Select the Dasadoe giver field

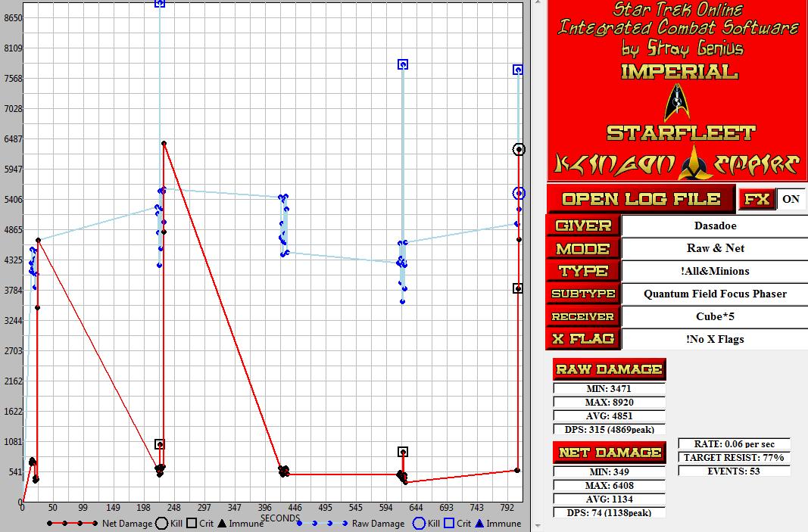point(716,226)
